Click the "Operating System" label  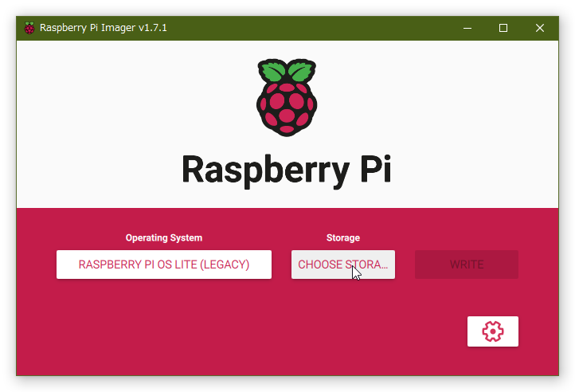164,238
